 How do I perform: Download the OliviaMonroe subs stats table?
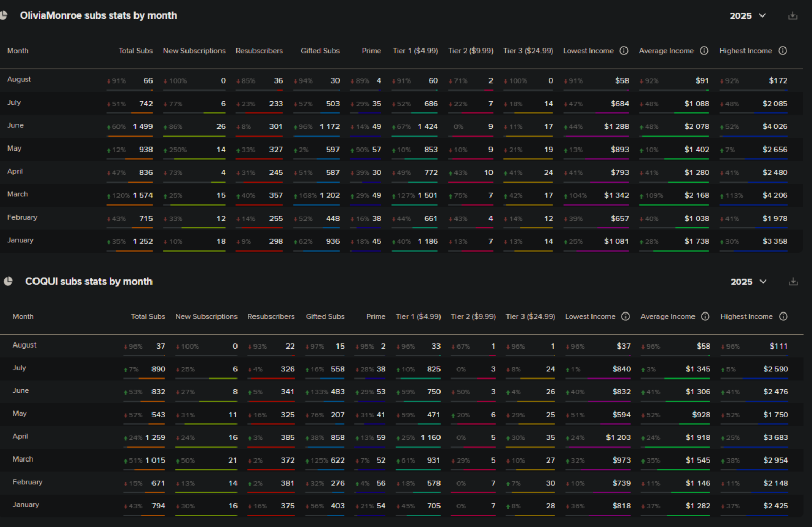coord(793,16)
